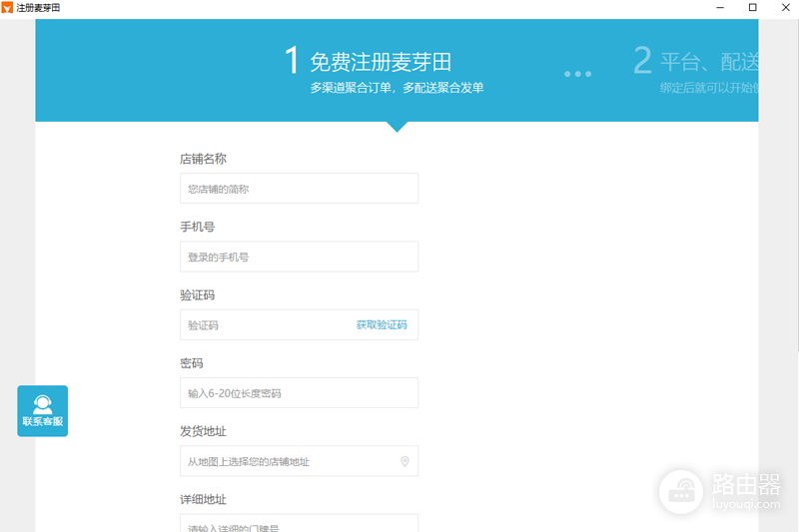Select step 2 平台、配送 header tab
Image resolution: width=799 pixels, height=532 pixels.
point(695,70)
